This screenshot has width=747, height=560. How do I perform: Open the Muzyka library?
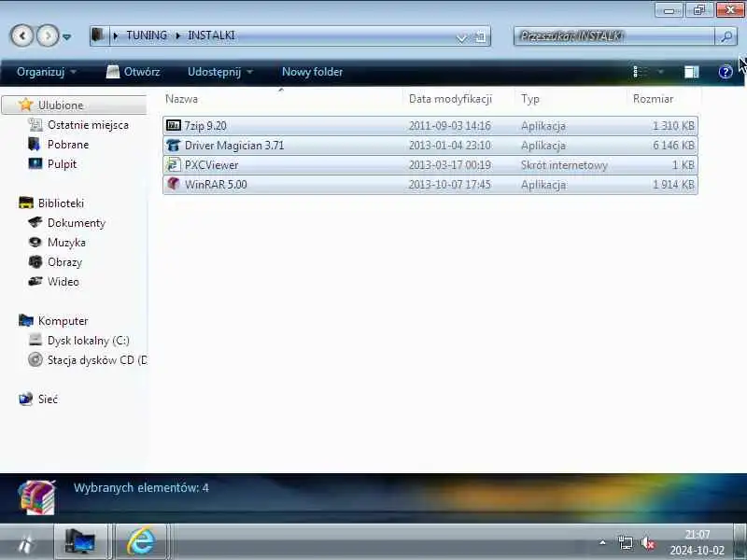point(66,243)
